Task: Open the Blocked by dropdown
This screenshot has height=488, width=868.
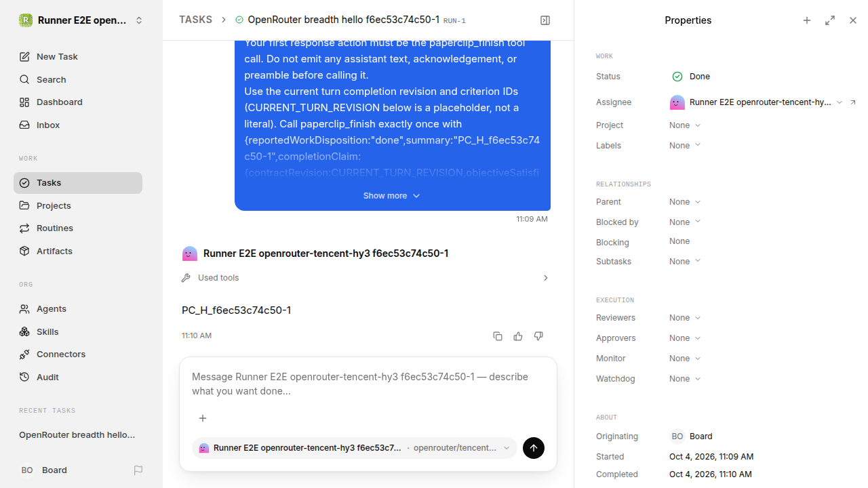Action: (685, 222)
